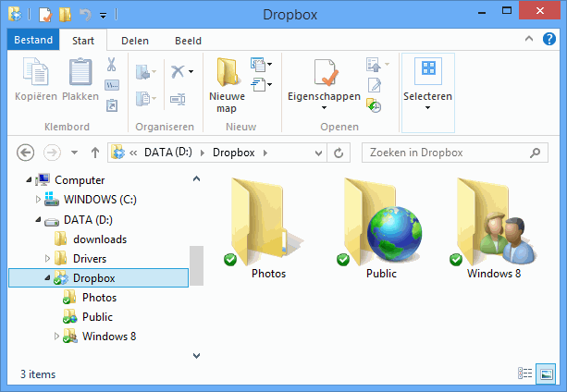
Task: Expand the WINDOWS (C:) node
Action: 38,199
